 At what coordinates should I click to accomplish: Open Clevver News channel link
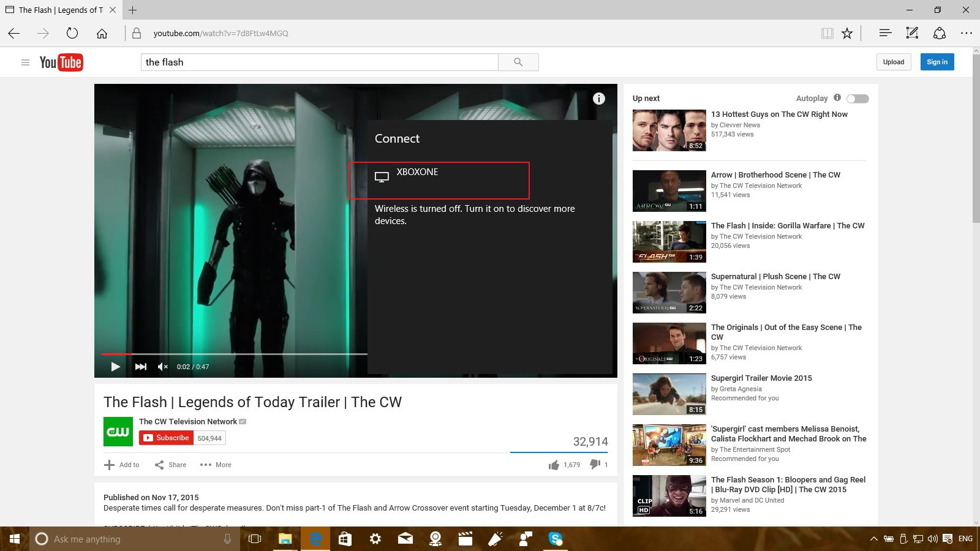(740, 125)
